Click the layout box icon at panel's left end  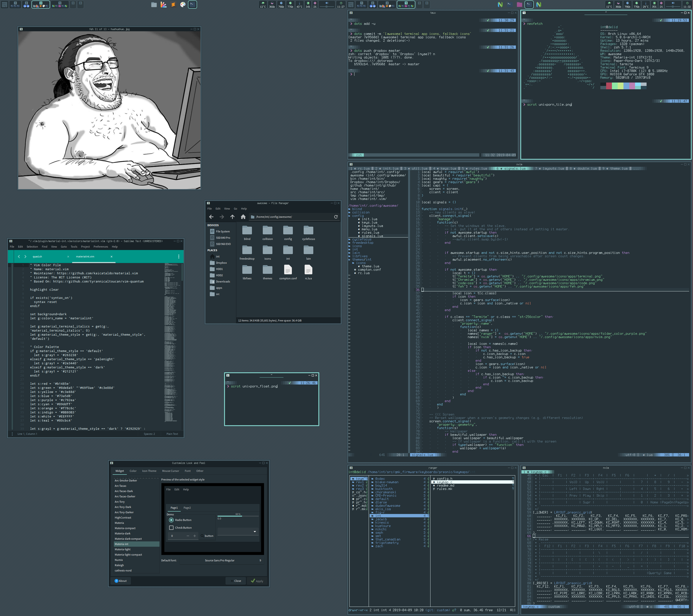coord(4,4)
